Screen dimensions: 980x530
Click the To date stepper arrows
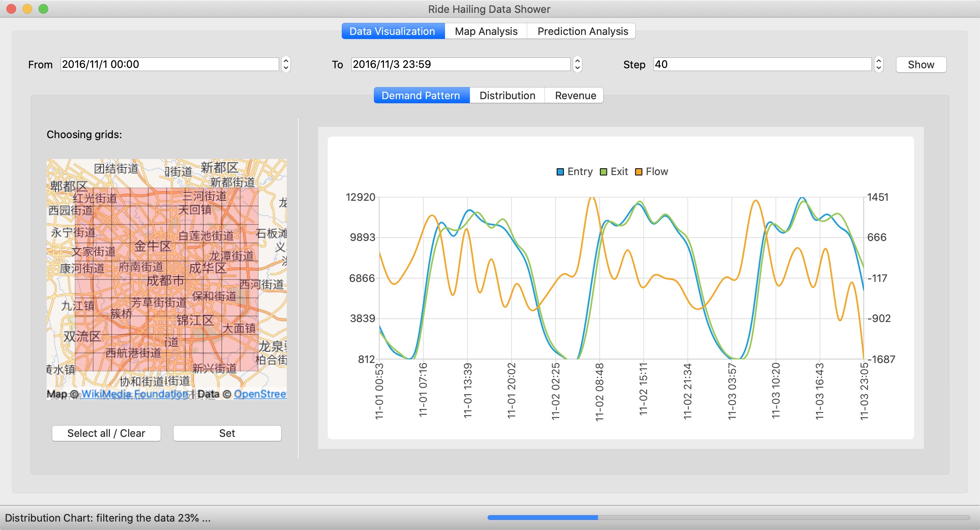click(577, 64)
